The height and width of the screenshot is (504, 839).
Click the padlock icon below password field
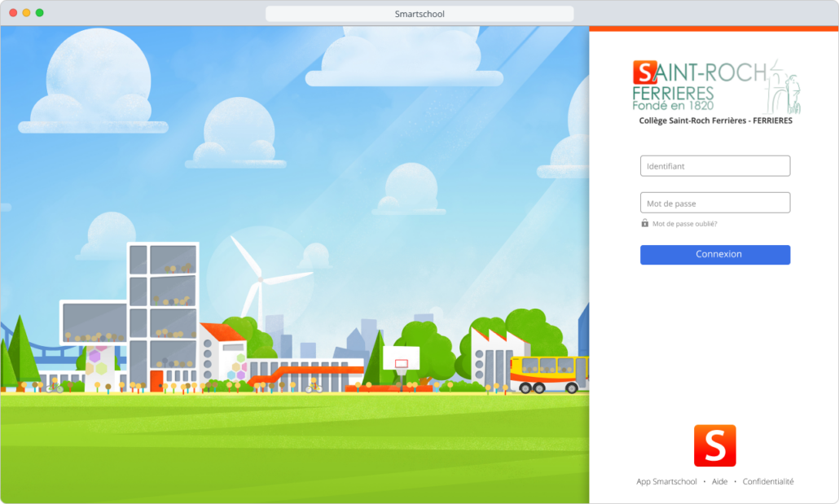point(645,223)
